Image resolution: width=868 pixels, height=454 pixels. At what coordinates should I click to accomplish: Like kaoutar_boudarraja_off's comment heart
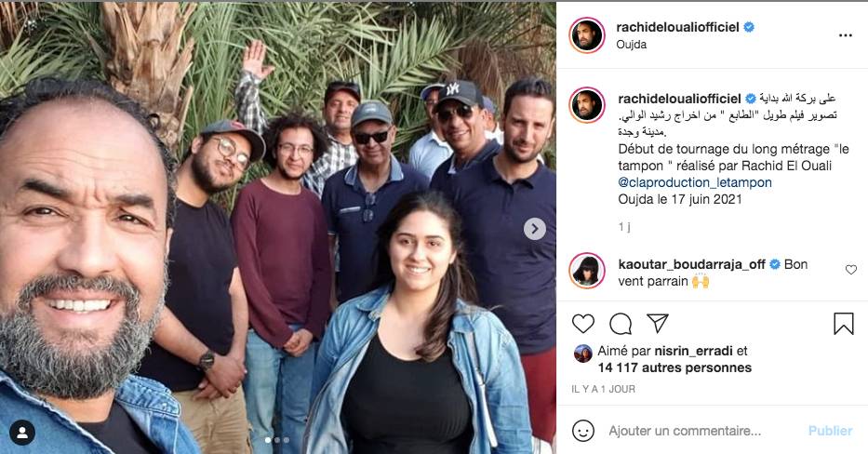pos(851,270)
